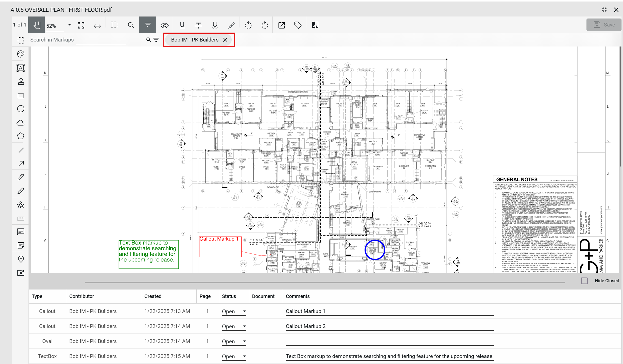Select the Pan hand tool
Screen dimensions: 623x364
(x=37, y=25)
